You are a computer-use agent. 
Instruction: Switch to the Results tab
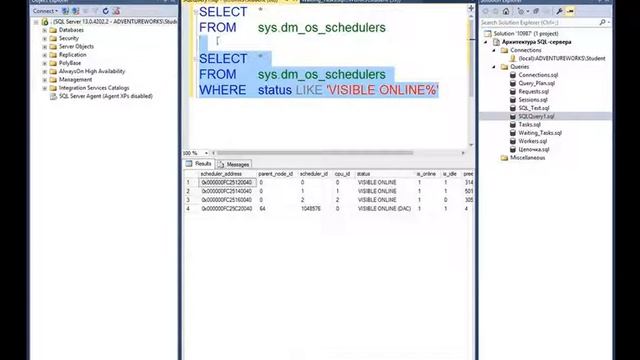(x=199, y=164)
